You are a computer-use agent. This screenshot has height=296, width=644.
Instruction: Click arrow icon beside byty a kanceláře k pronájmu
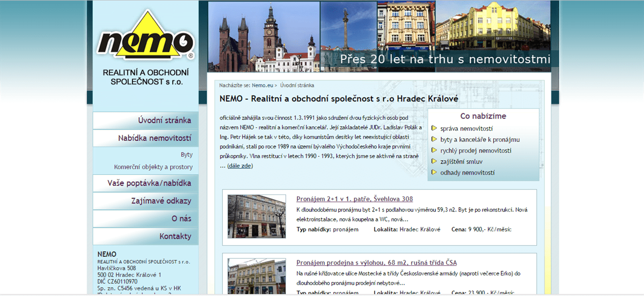(434, 139)
